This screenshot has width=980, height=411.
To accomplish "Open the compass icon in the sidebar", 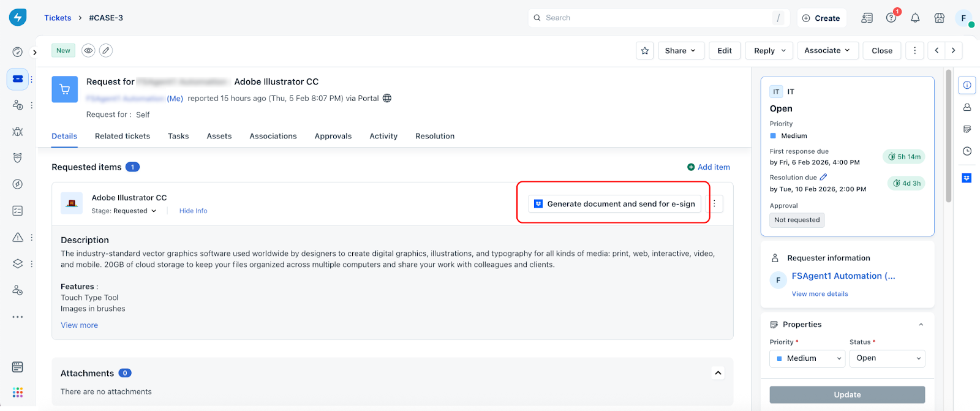I will (18, 184).
